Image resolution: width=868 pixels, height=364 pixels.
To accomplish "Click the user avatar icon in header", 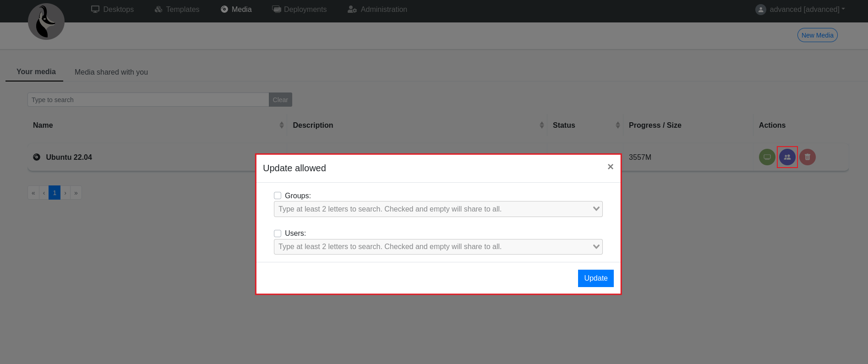I will coord(760,10).
